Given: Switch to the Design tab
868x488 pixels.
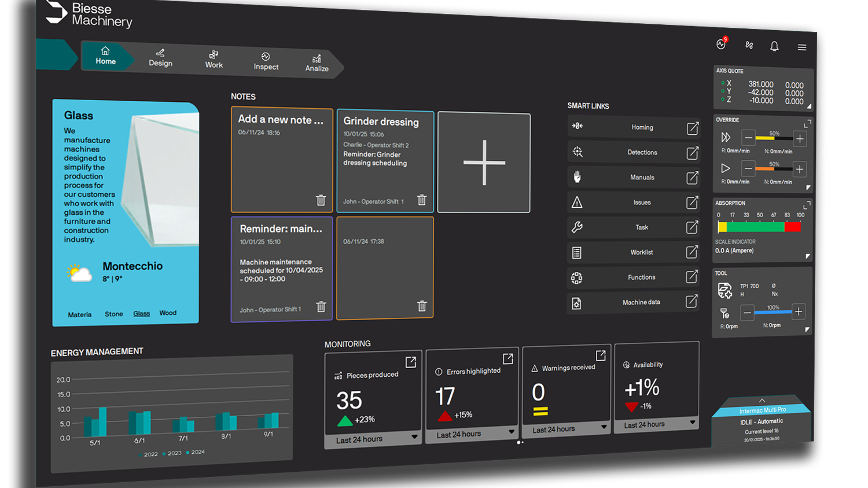Looking at the screenshot, I should click(160, 58).
